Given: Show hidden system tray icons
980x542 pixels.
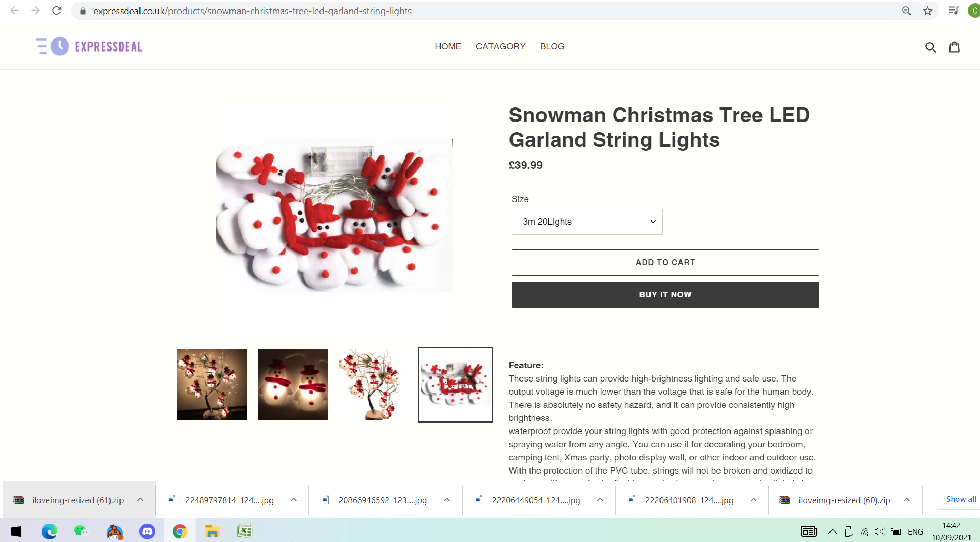Looking at the screenshot, I should pos(833,531).
